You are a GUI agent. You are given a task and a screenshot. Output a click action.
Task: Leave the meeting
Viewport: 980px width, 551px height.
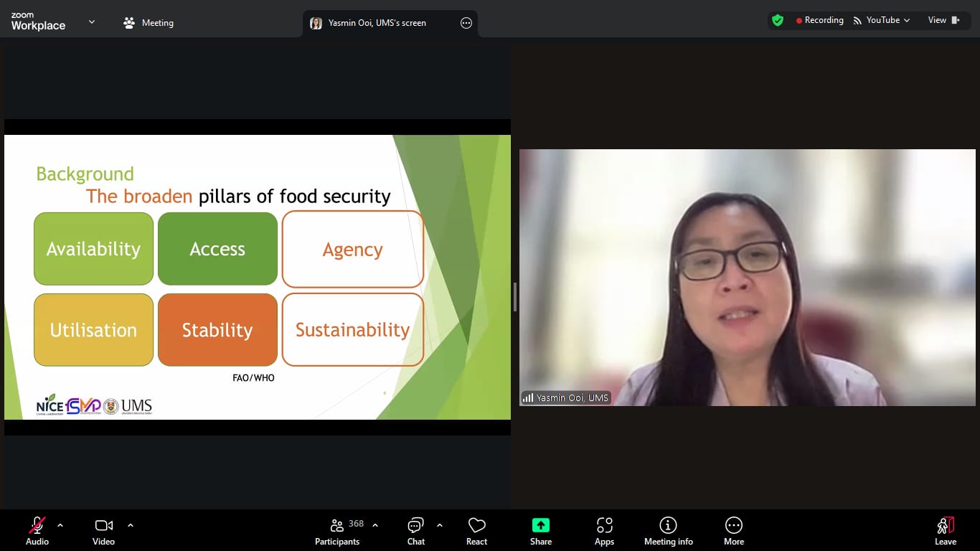pos(945,531)
